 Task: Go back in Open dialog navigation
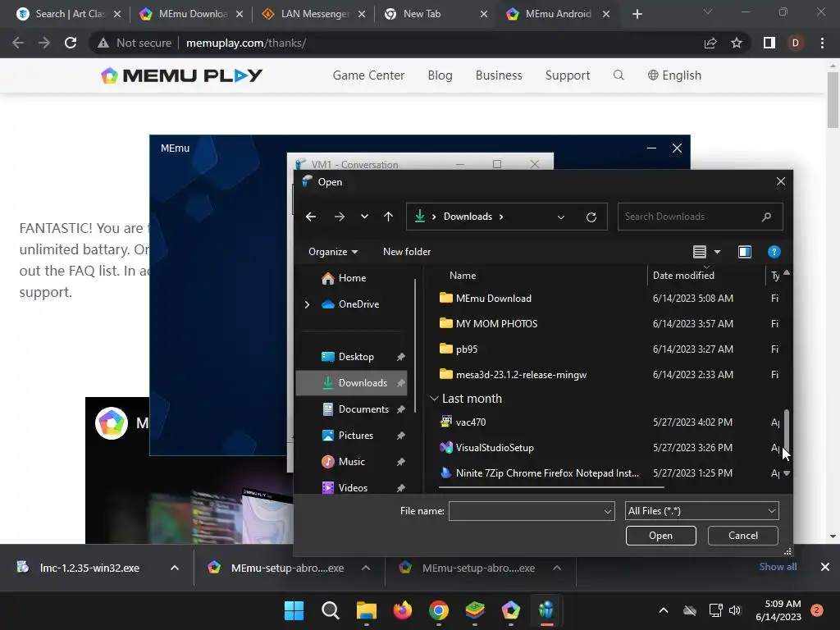pyautogui.click(x=311, y=217)
